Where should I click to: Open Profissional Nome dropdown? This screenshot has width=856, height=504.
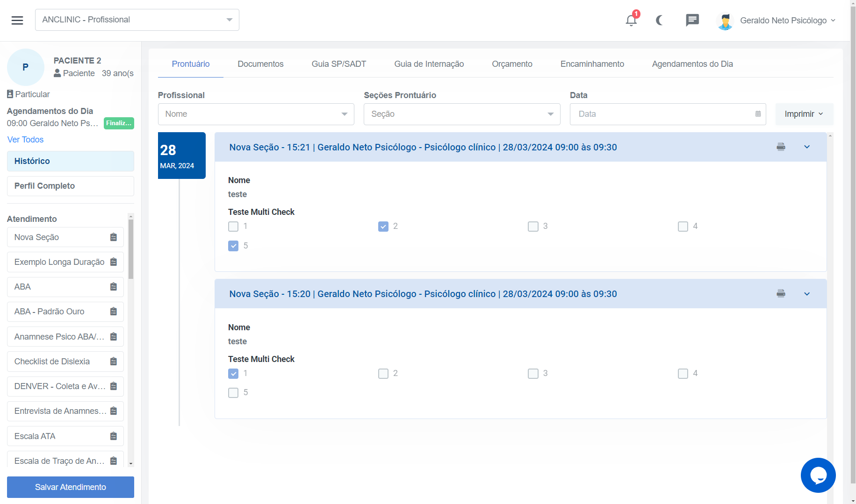[x=256, y=114]
